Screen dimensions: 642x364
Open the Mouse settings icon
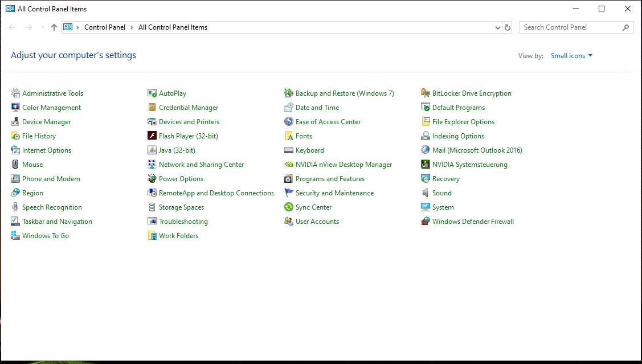pos(15,165)
